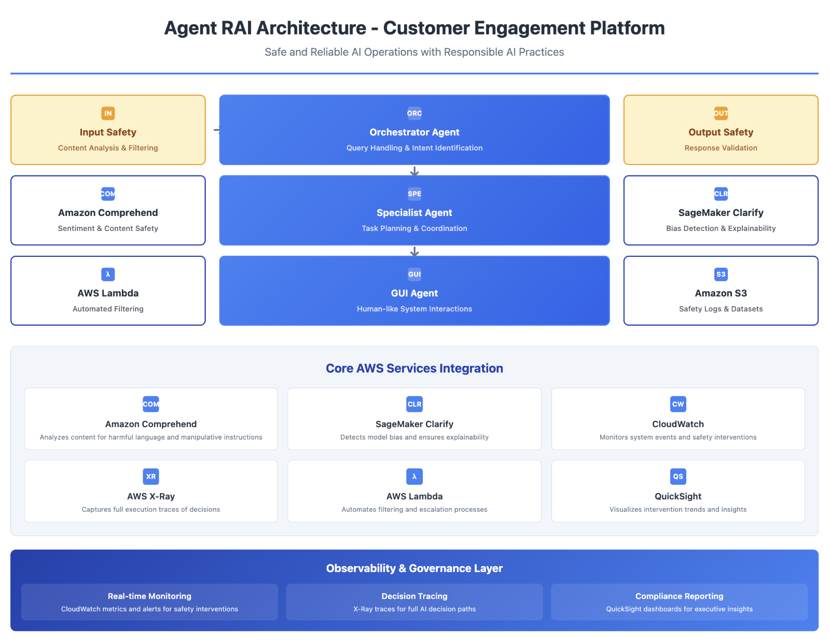The image size is (830, 644).
Task: Click the lambda icon in the Automated Filtering card
Action: [x=108, y=274]
